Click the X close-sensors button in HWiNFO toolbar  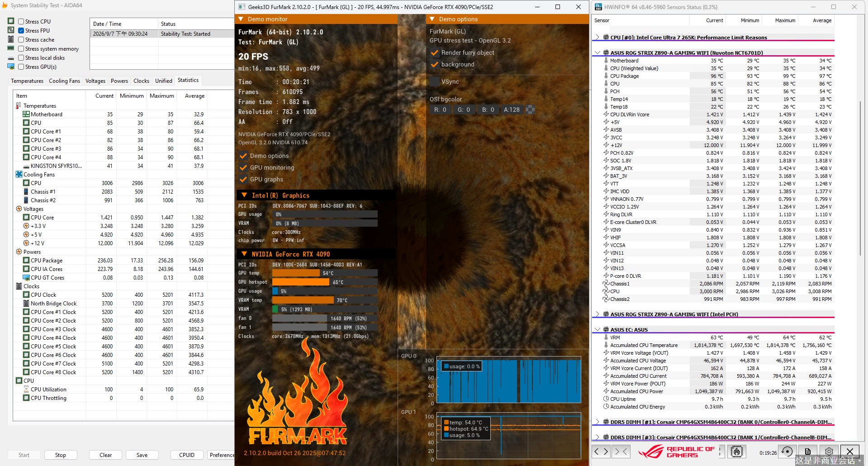click(x=850, y=452)
